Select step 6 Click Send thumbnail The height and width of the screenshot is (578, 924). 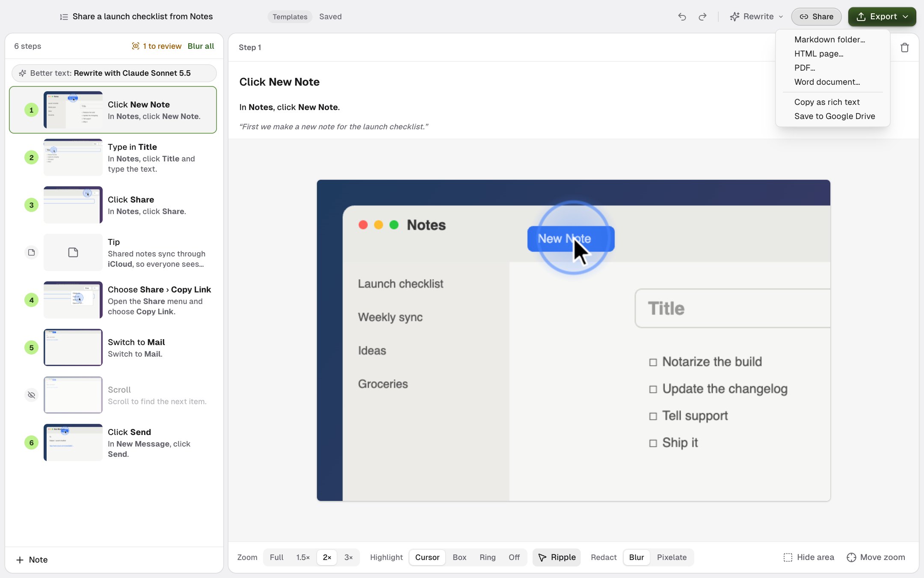(73, 442)
